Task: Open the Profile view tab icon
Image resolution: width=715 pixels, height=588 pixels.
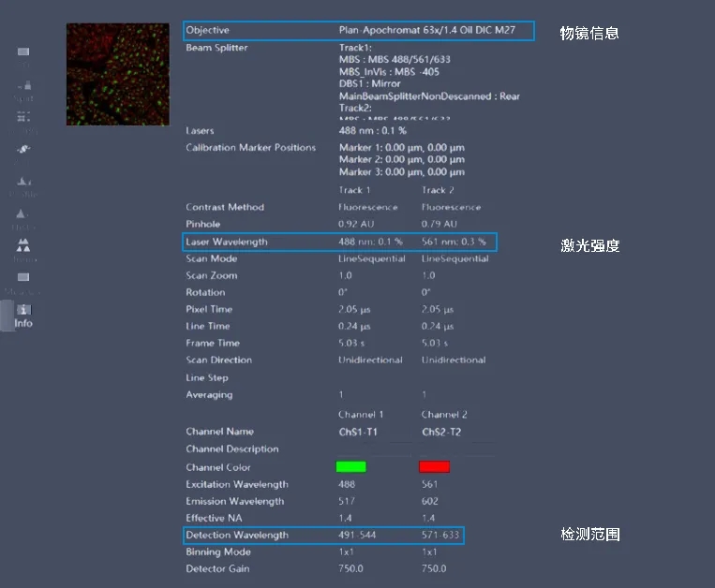Action: [x=23, y=182]
